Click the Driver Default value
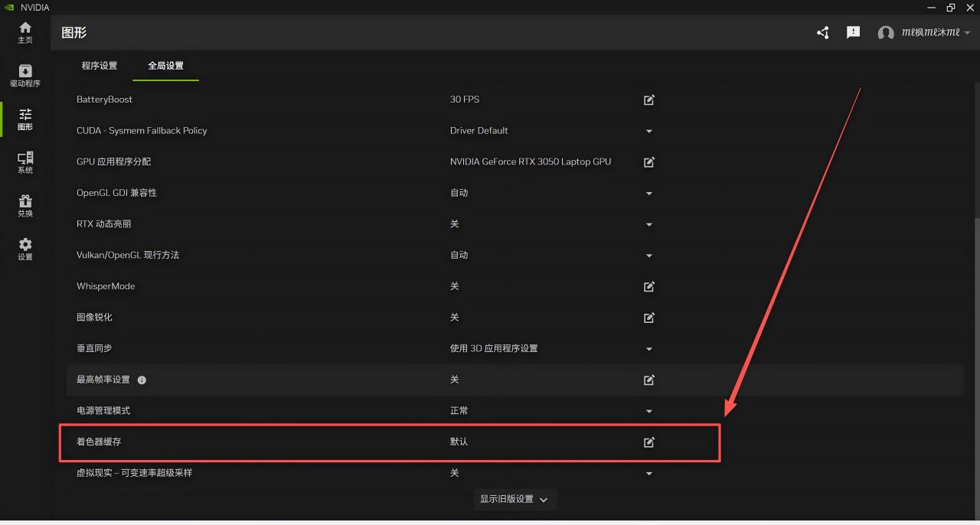Viewport: 980px width, 525px height. coord(479,131)
